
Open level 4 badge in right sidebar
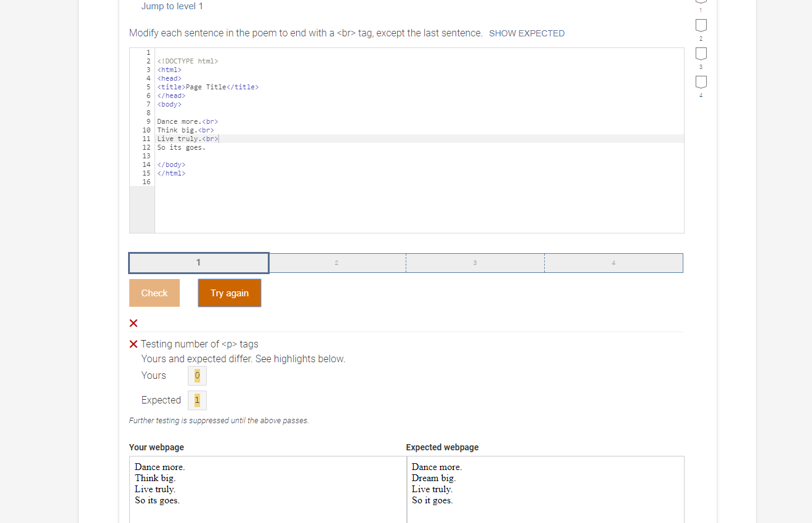click(x=701, y=82)
